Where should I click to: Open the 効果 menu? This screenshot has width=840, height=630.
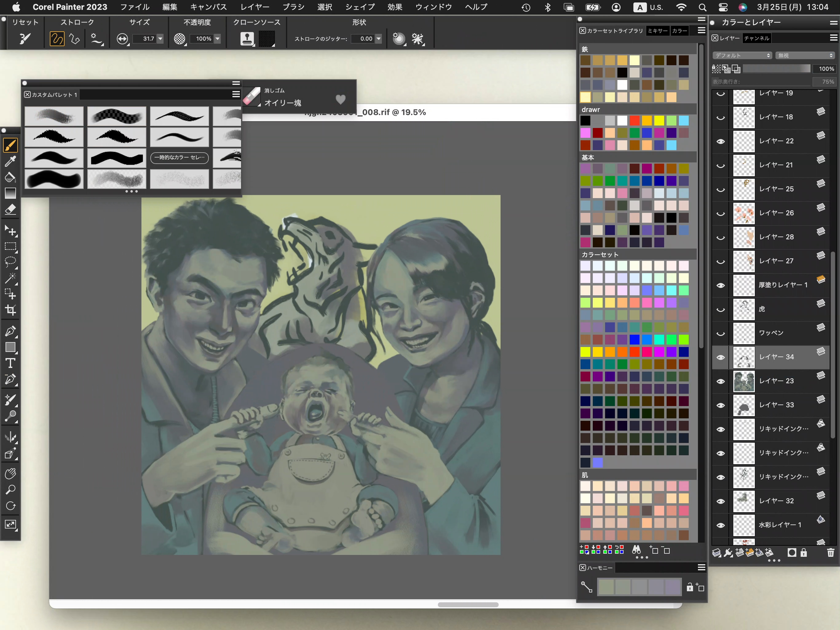click(x=395, y=7)
